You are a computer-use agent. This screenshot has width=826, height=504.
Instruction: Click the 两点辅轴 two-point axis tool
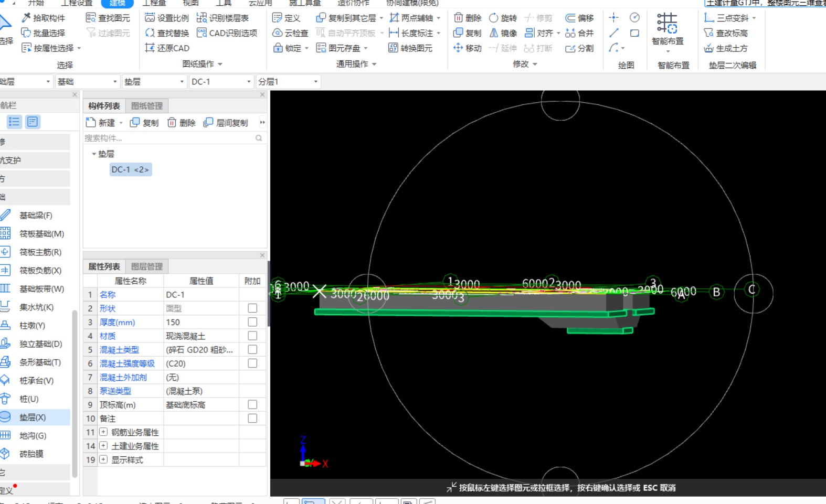[x=411, y=18]
